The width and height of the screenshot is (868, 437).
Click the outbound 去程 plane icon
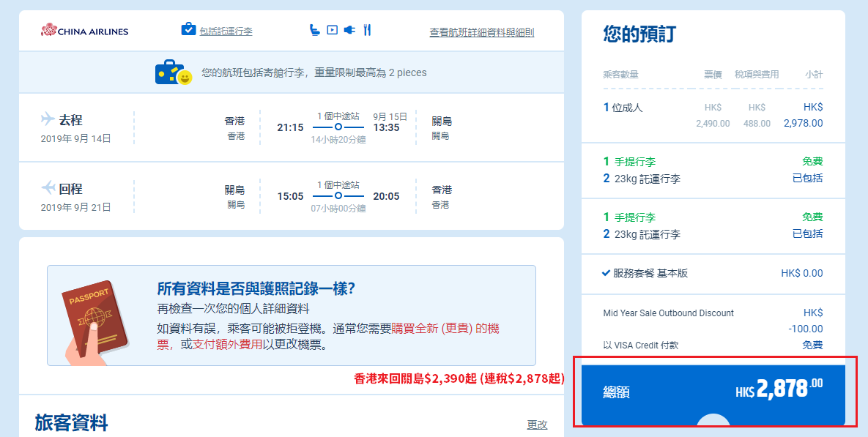click(48, 119)
